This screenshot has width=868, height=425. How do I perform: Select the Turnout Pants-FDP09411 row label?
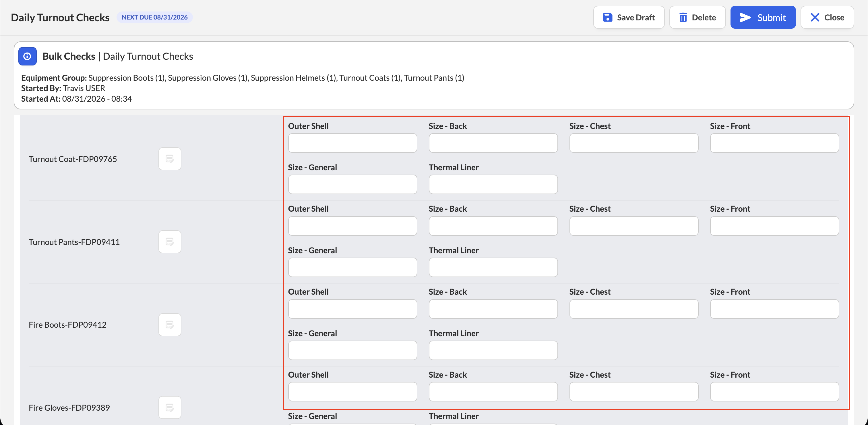point(74,242)
